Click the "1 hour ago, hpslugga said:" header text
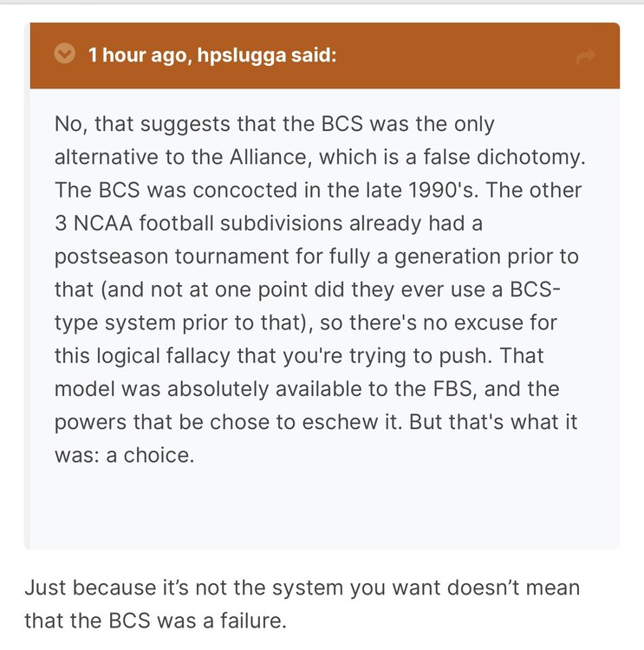The height and width of the screenshot is (650, 644). tap(213, 55)
